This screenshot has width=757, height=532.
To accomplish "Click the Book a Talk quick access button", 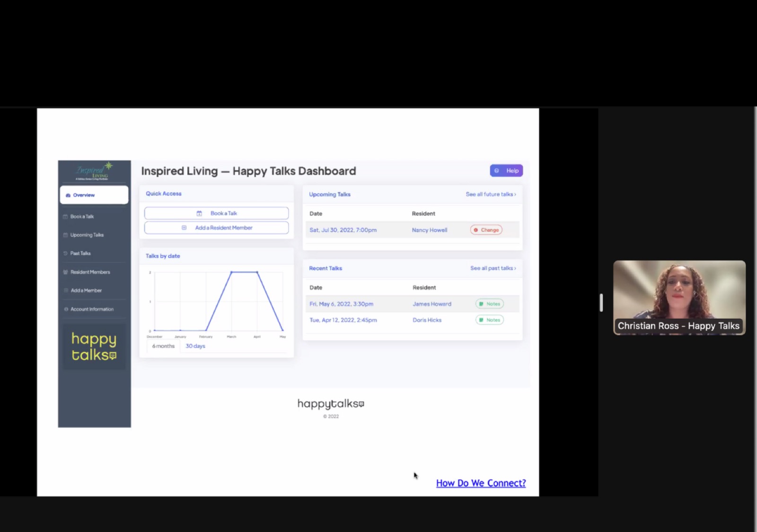I will [216, 213].
